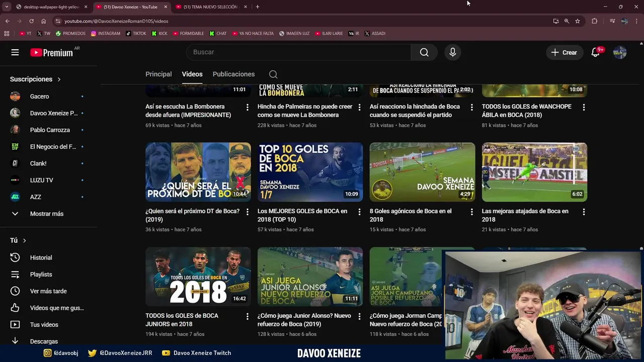Screen dimensions: 644x362
Task: Click the Crear button
Action: [x=565, y=52]
